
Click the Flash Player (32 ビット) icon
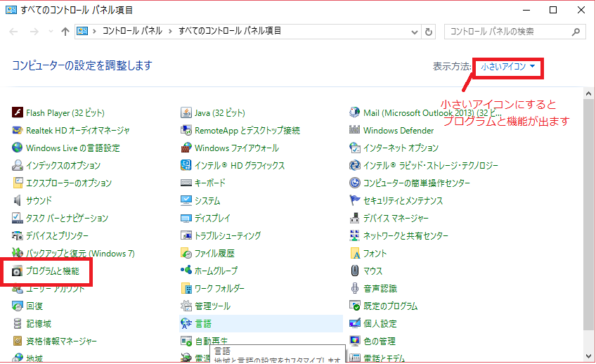[x=18, y=112]
